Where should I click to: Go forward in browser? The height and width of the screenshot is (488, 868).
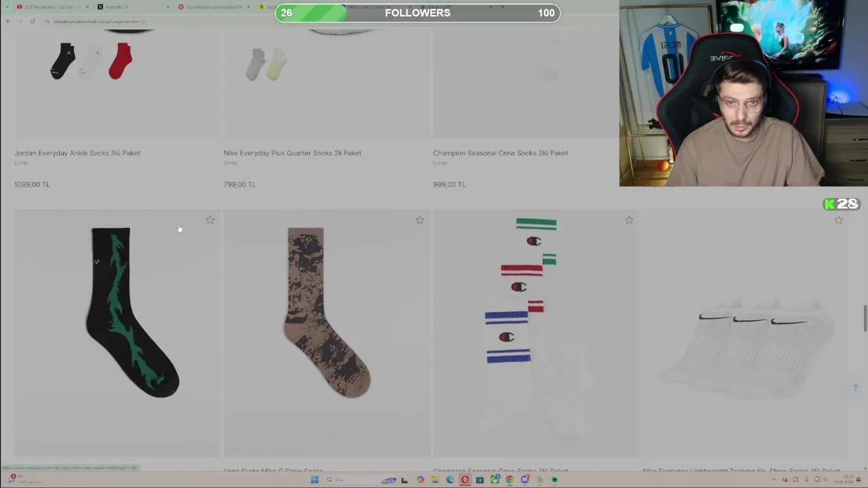(20, 21)
